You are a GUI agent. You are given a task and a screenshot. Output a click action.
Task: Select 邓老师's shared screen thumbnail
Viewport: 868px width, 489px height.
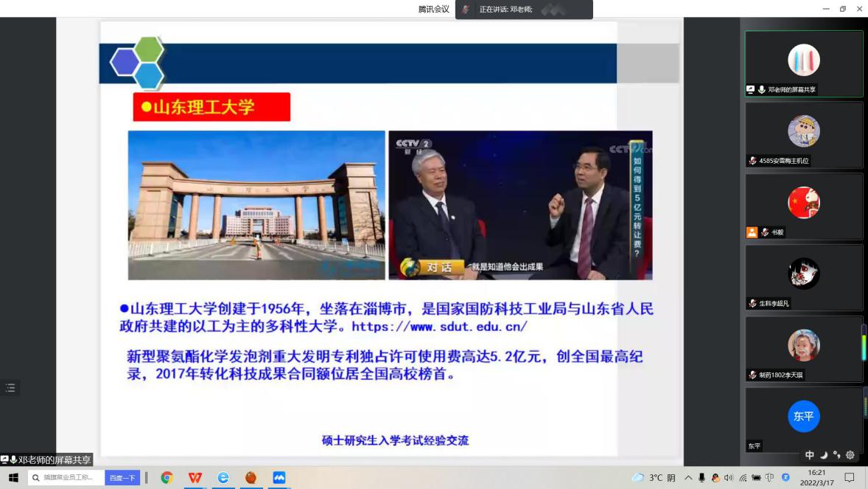pyautogui.click(x=803, y=63)
